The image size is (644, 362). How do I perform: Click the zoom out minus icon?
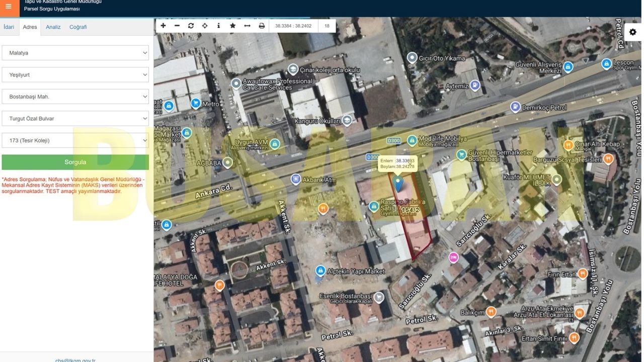pyautogui.click(x=177, y=26)
